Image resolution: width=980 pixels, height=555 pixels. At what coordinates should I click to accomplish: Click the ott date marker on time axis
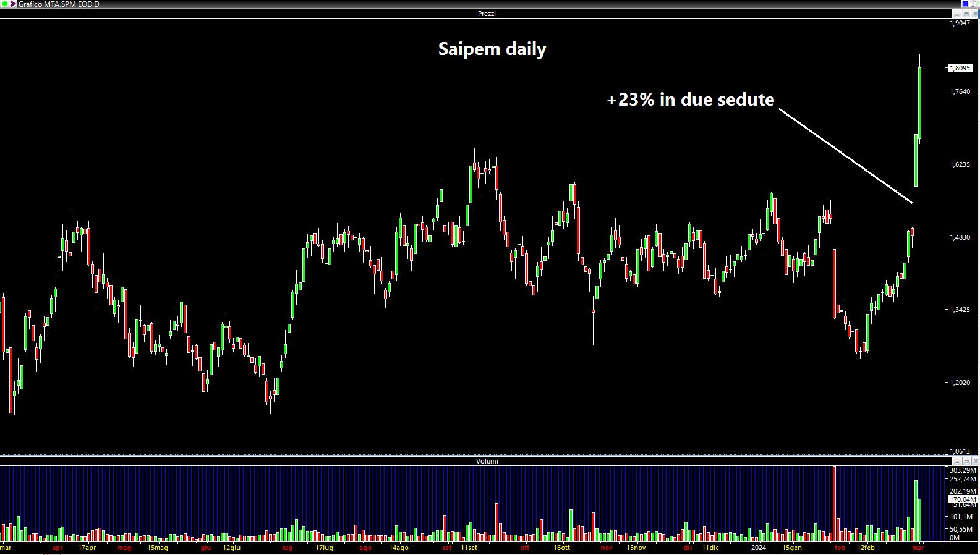525,548
